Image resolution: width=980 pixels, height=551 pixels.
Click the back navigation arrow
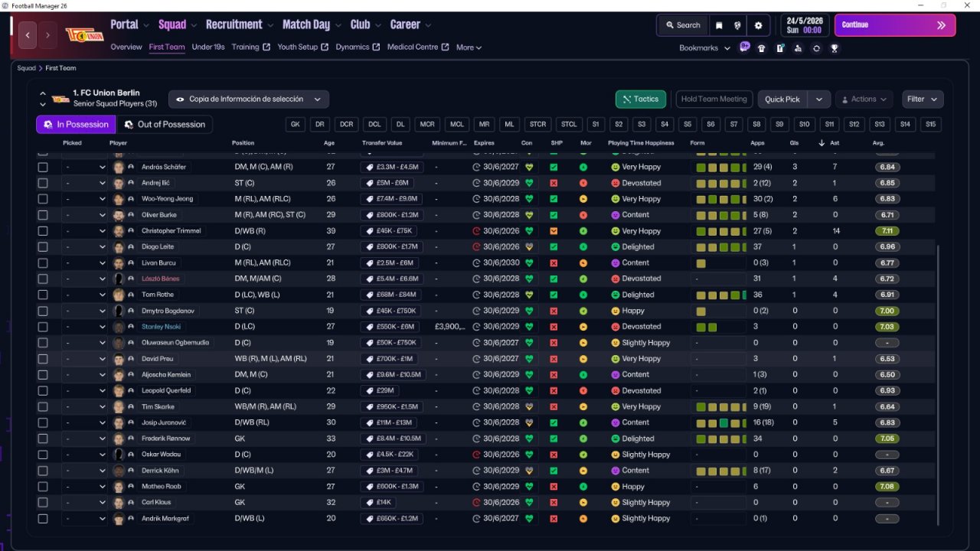tap(28, 35)
